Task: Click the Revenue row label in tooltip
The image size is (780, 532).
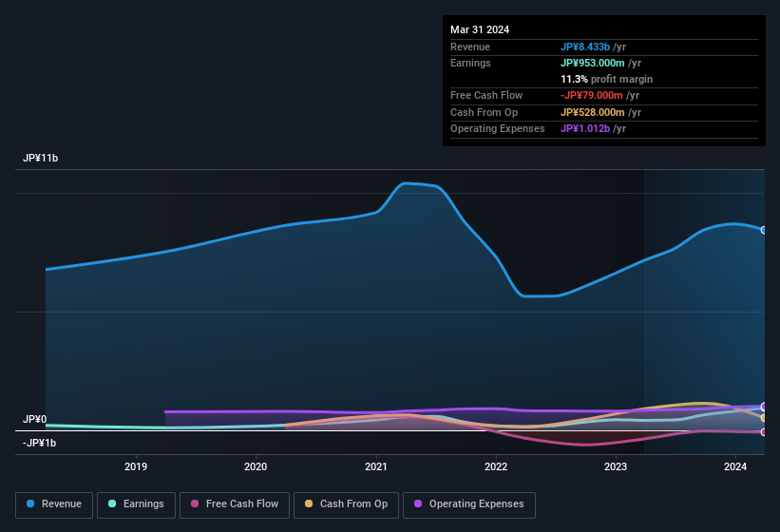Action: (470, 47)
